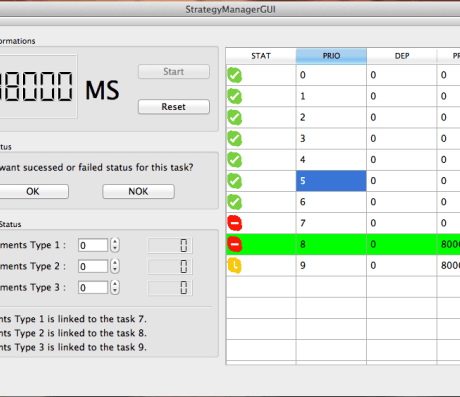Click the green checkmark icon for priority 0
This screenshot has height=397, width=460.
[x=235, y=75]
